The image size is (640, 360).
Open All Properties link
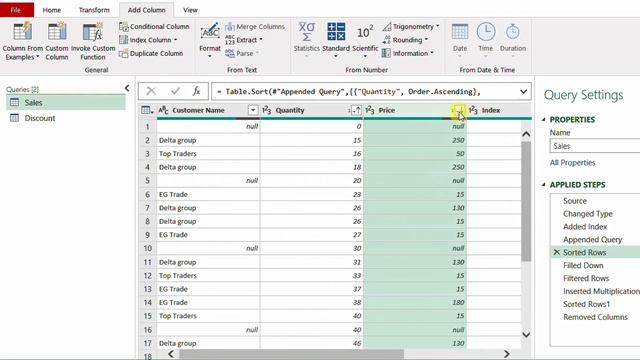[572, 163]
